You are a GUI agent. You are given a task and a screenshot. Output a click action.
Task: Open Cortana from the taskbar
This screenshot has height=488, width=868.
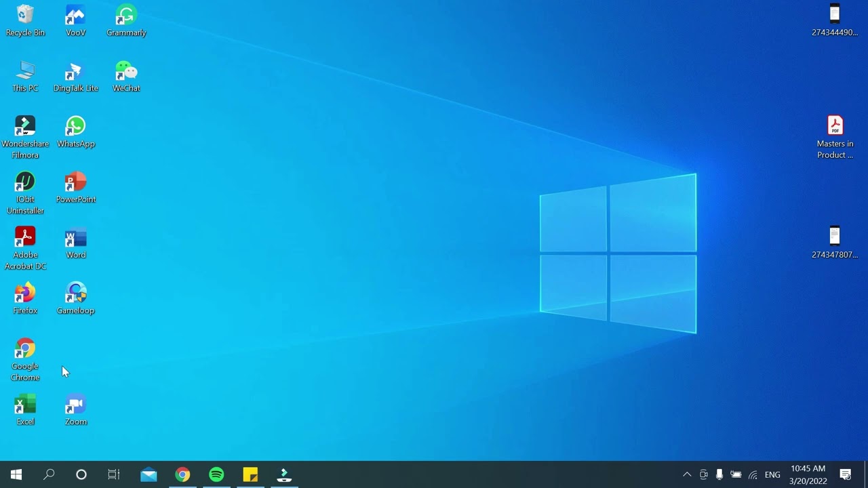click(x=81, y=474)
